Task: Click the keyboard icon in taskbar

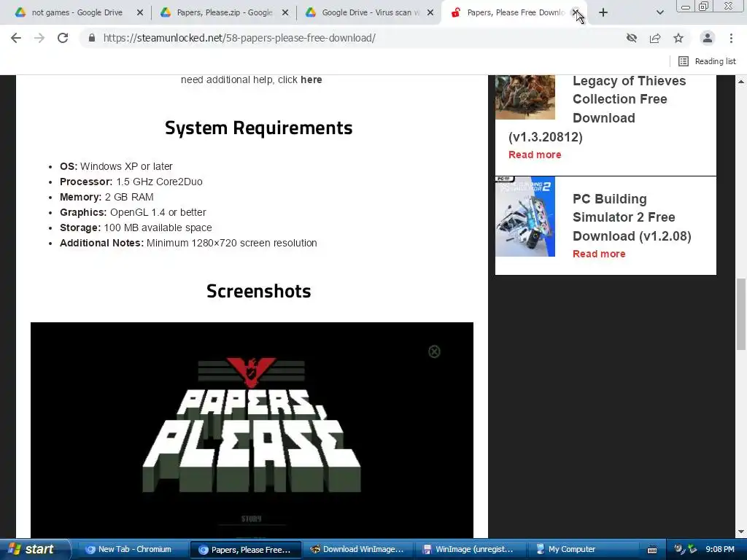Action: (652, 550)
